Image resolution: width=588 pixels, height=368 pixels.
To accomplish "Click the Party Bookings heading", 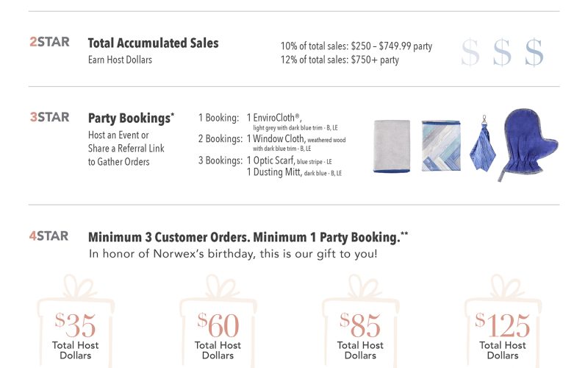I will (x=131, y=118).
